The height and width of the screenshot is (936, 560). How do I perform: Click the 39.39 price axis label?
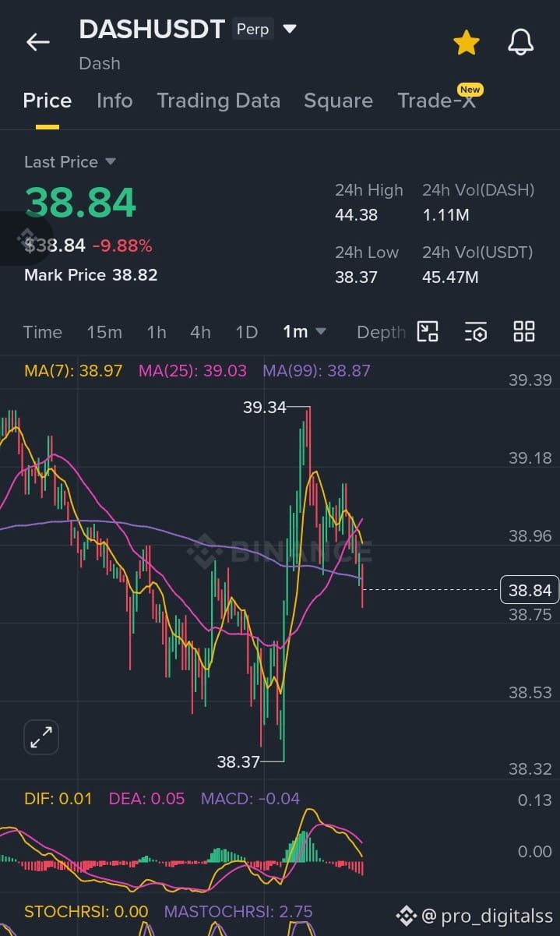(530, 380)
